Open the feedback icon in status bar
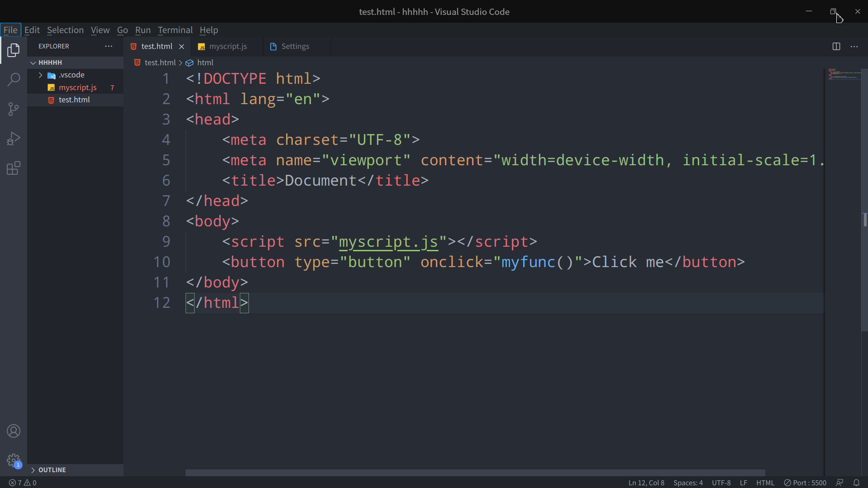This screenshot has height=488, width=868. pos(839,483)
